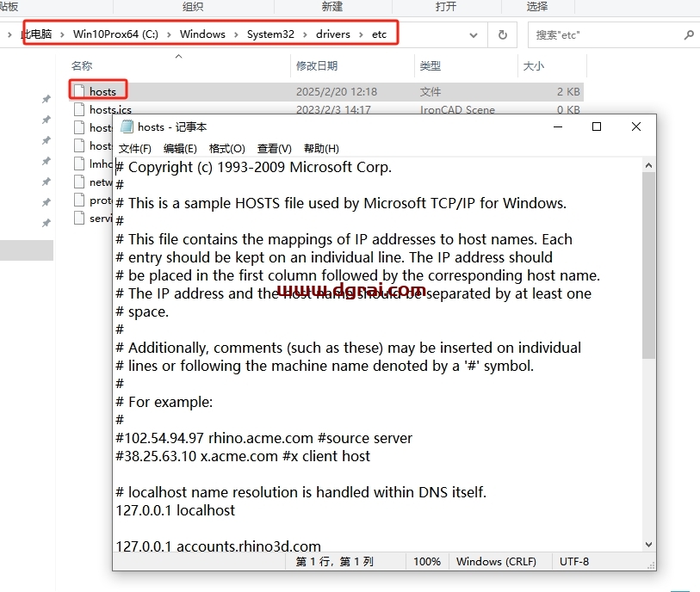This screenshot has width=700, height=592.
Task: Maximize the hosts Notepad window
Action: click(597, 127)
